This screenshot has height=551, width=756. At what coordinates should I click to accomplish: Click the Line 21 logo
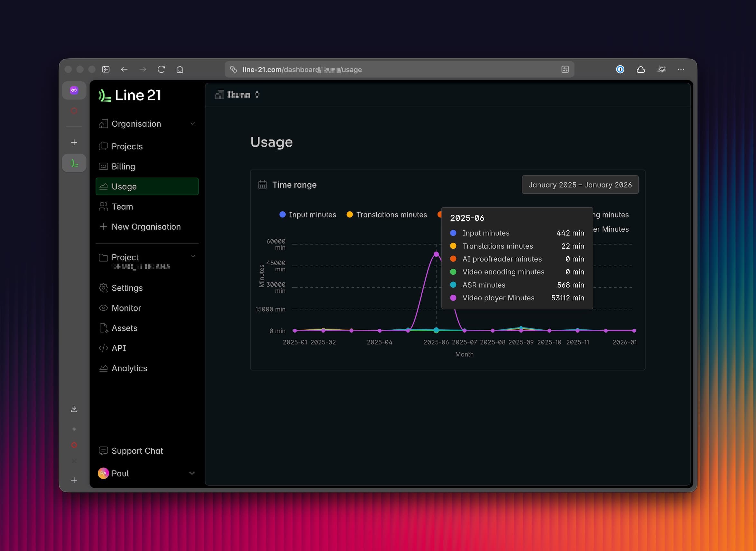point(130,96)
